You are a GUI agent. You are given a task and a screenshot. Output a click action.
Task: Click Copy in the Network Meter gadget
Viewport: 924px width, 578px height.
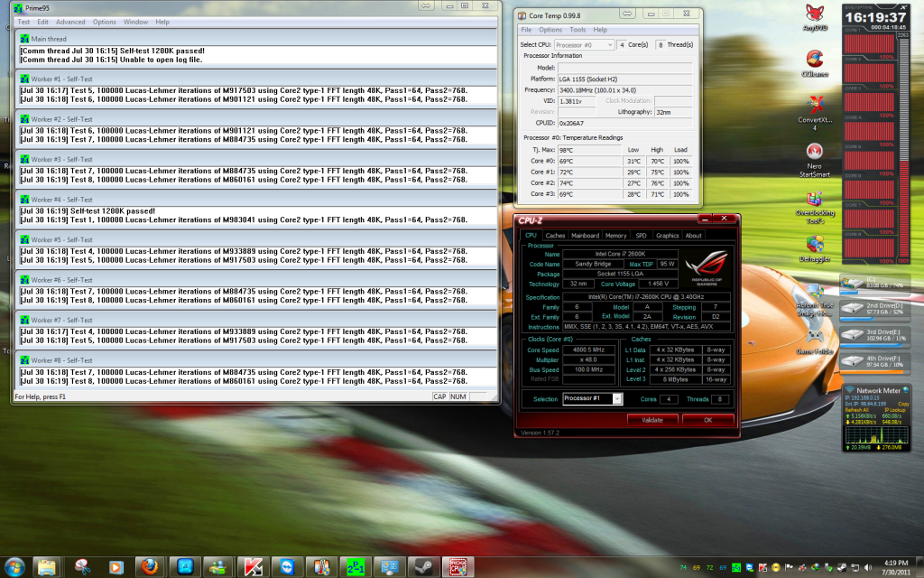pos(903,404)
